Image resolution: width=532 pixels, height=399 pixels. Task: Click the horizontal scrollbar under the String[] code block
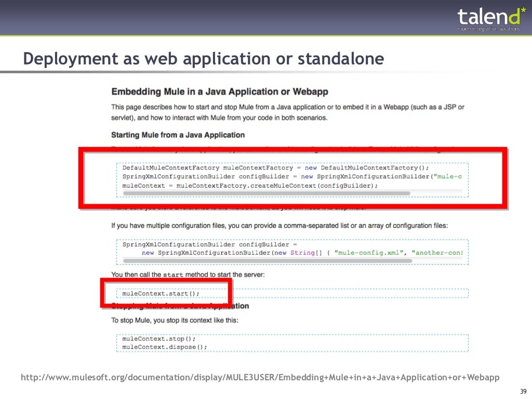pos(268,261)
